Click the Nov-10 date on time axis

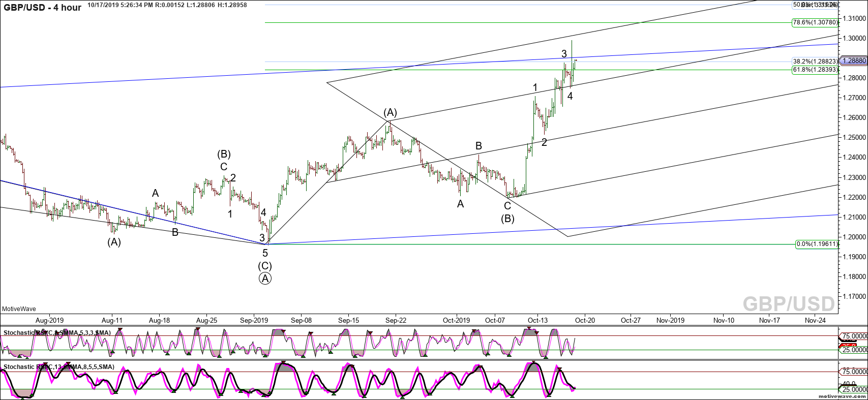point(724,320)
